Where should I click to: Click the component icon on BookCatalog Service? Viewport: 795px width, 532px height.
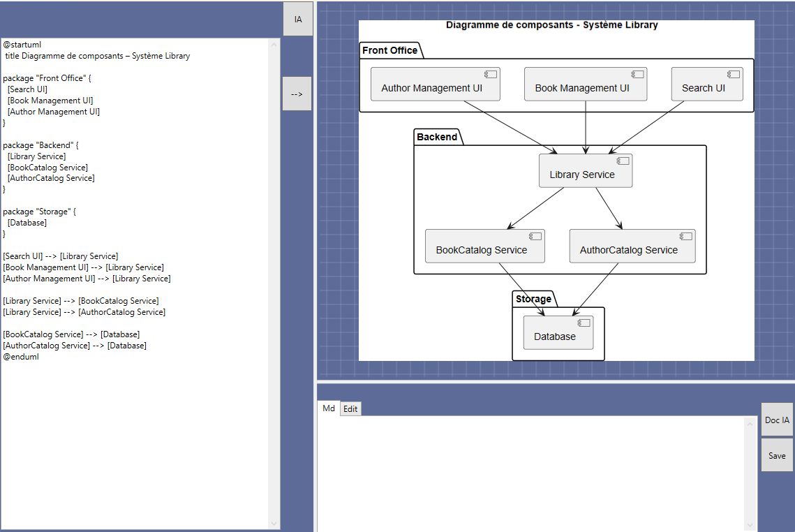(535, 237)
